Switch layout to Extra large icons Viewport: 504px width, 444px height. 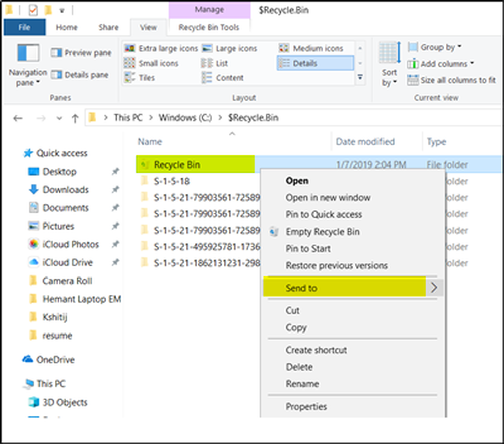click(161, 49)
